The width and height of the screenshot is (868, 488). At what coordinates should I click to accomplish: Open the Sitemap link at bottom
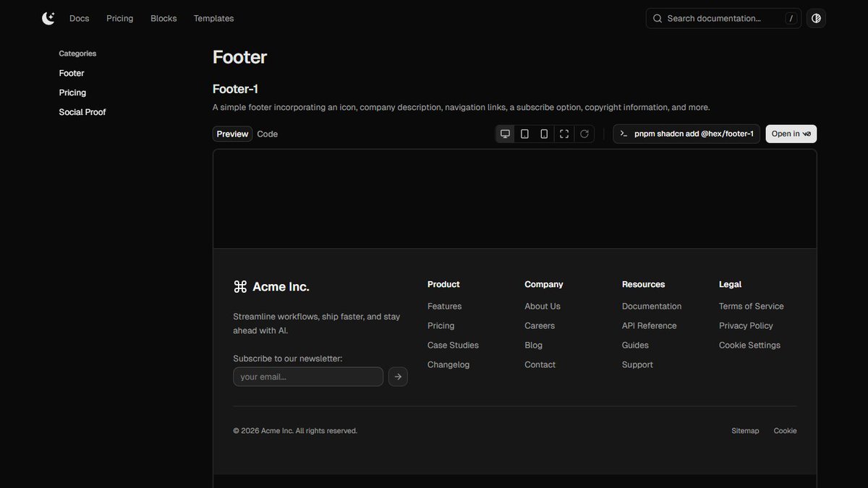click(x=745, y=431)
